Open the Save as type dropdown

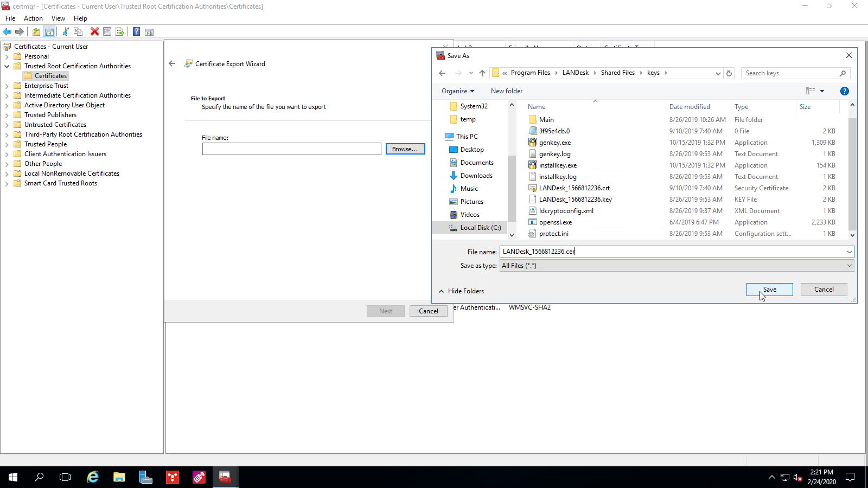[850, 265]
